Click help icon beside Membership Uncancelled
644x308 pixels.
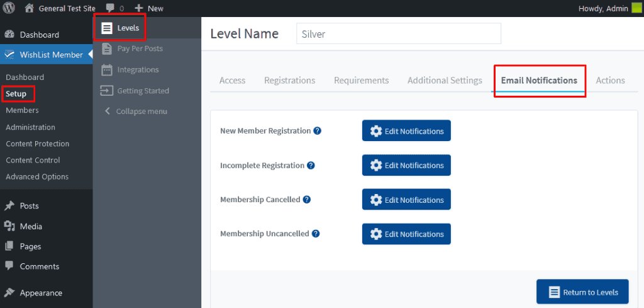click(x=316, y=234)
